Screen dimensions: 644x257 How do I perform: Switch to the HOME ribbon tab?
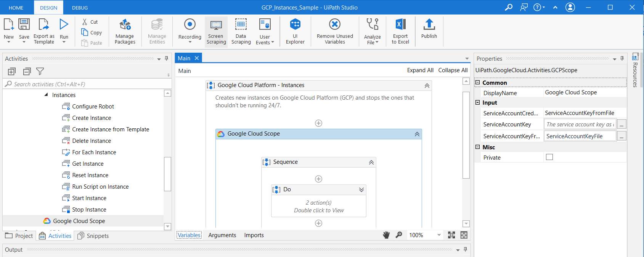click(x=16, y=8)
